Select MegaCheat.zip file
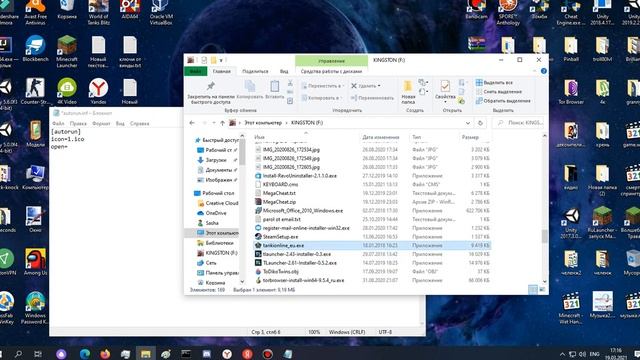This screenshot has height=360, width=640. tap(279, 202)
